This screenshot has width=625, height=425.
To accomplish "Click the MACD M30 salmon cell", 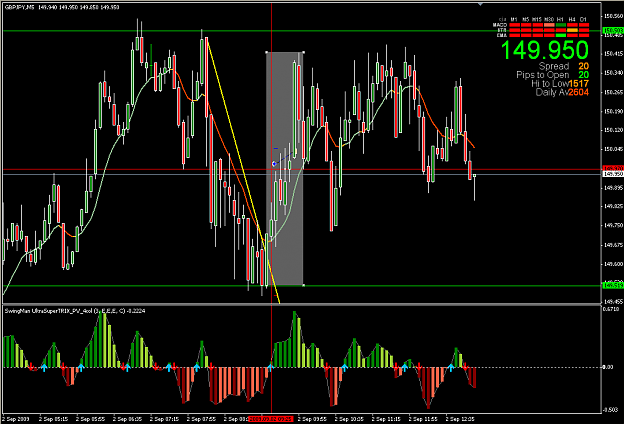I will tap(549, 25).
